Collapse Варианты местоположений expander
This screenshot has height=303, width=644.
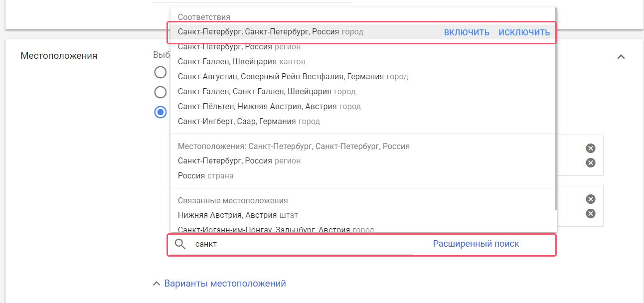tap(219, 284)
